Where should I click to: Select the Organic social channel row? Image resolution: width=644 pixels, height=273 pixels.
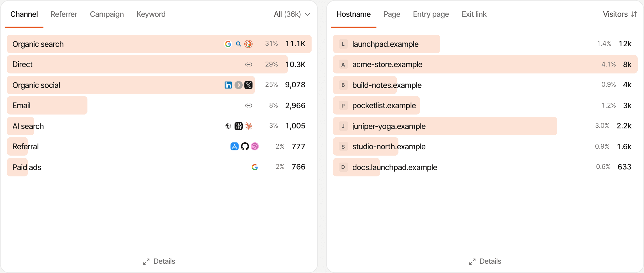159,85
